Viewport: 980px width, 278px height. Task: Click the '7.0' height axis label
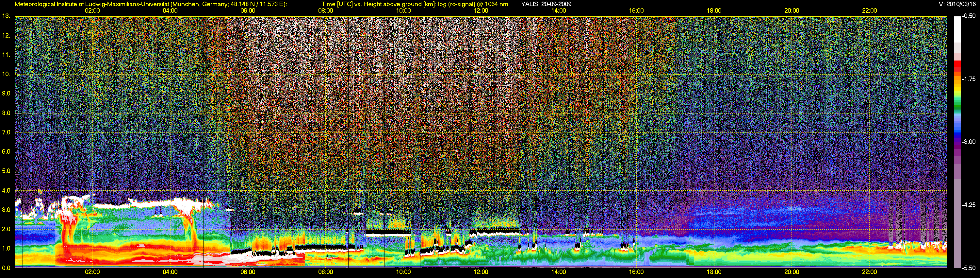(6, 132)
